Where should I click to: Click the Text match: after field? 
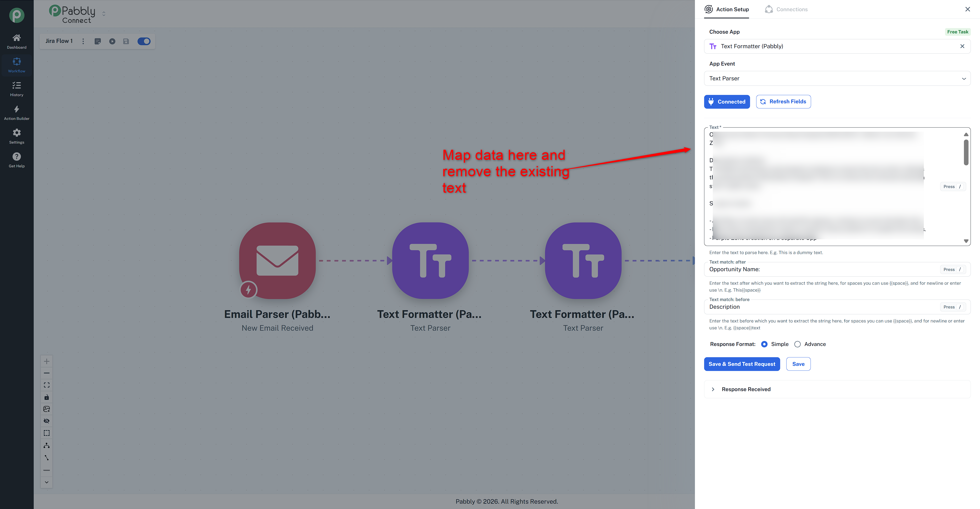[837, 269]
